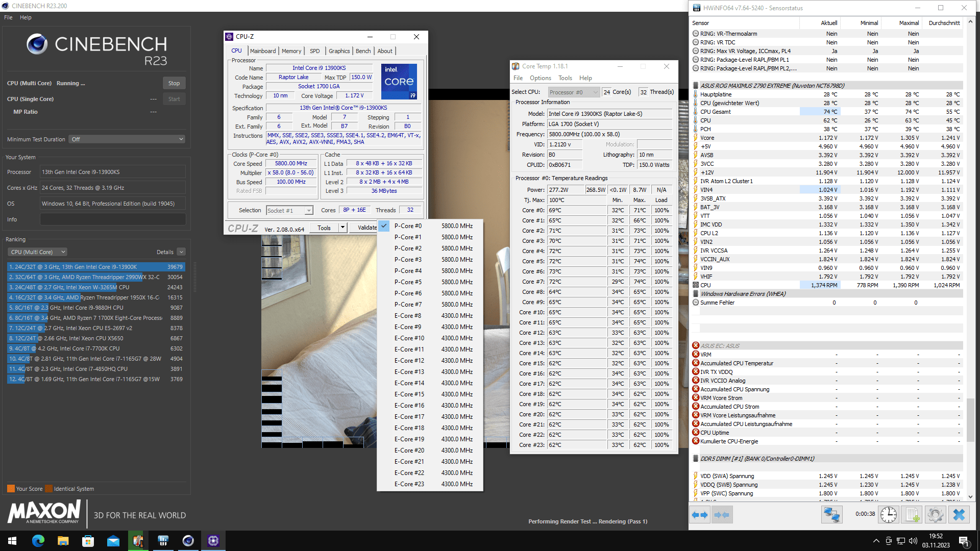Open CPU-Z Tools dropdown arrow

[343, 228]
